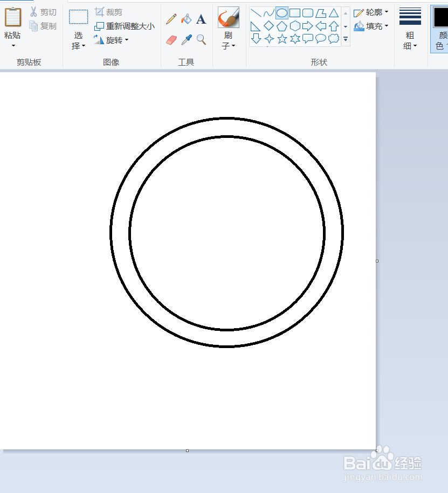Screen dimensions: 448x493
Task: Select the Oval callout shape
Action: (x=321, y=39)
